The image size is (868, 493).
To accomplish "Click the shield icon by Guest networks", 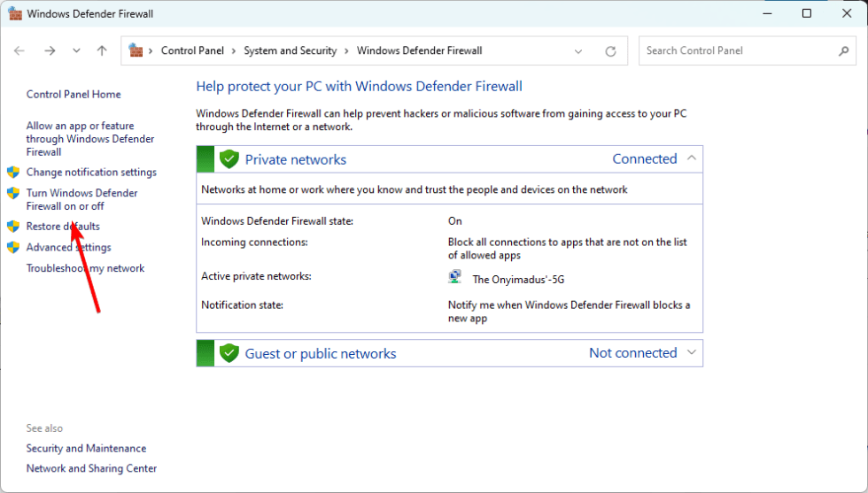I will click(x=229, y=353).
